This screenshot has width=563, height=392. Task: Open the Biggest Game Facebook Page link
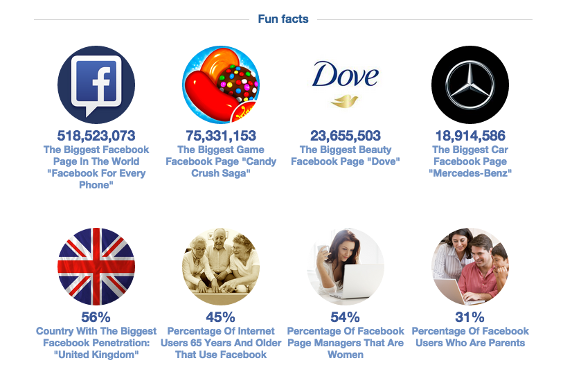click(x=221, y=161)
